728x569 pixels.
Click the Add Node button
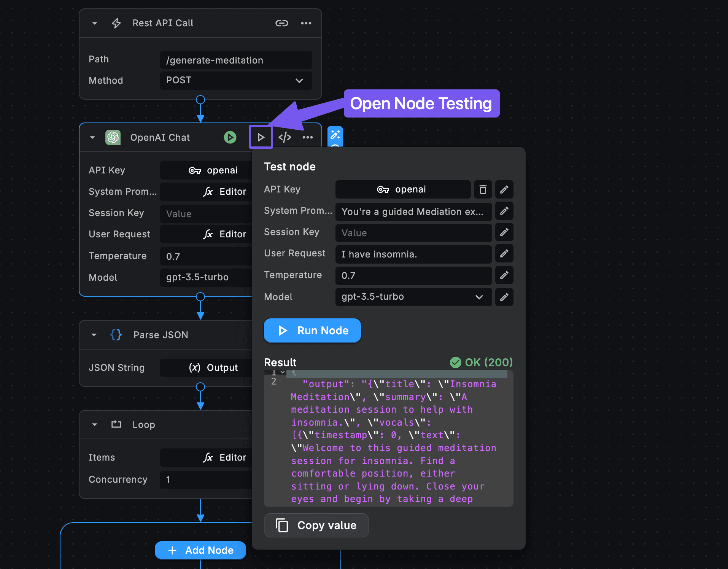tap(200, 550)
